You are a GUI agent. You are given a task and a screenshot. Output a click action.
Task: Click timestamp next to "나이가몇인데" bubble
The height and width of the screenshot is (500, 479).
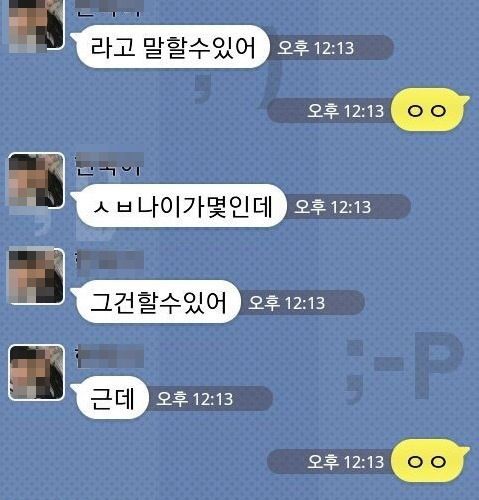pos(333,207)
